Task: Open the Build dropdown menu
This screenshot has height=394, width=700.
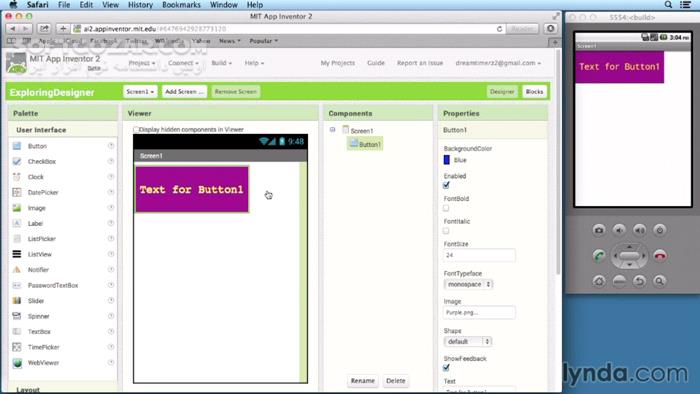Action: point(221,63)
